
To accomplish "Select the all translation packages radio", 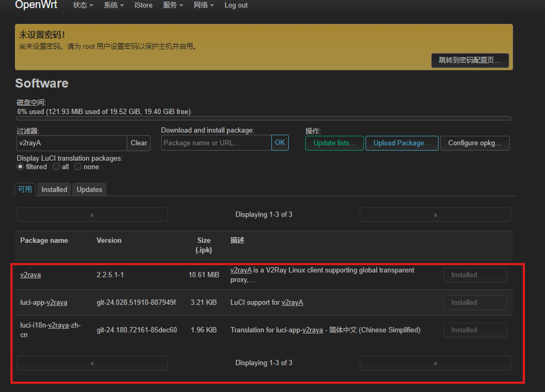I will click(56, 167).
